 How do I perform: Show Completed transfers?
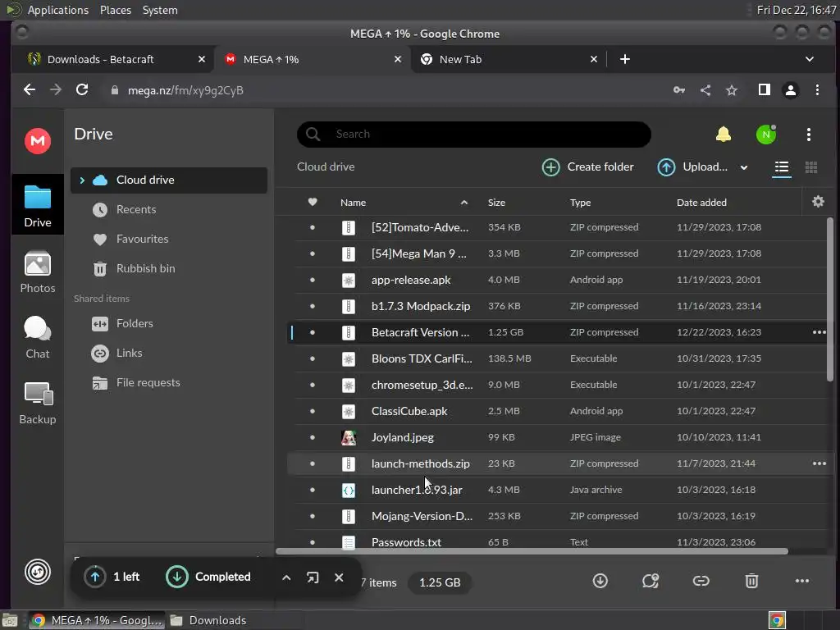[208, 577]
